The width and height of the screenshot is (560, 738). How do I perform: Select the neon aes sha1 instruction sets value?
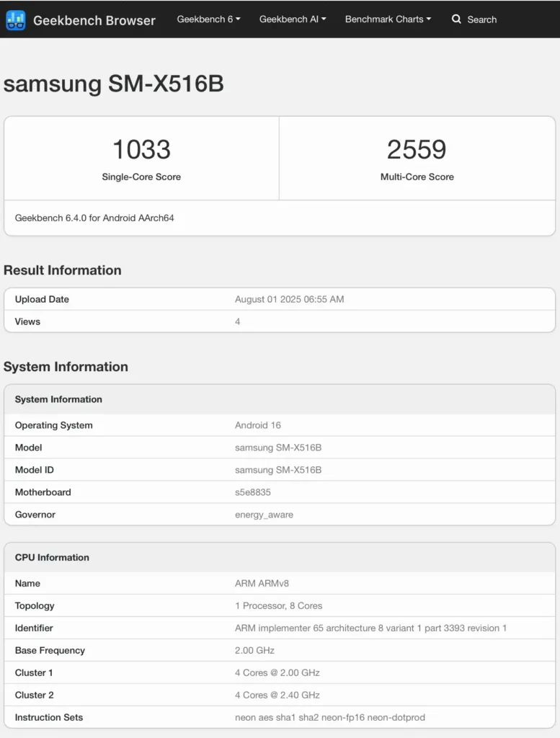coord(330,717)
